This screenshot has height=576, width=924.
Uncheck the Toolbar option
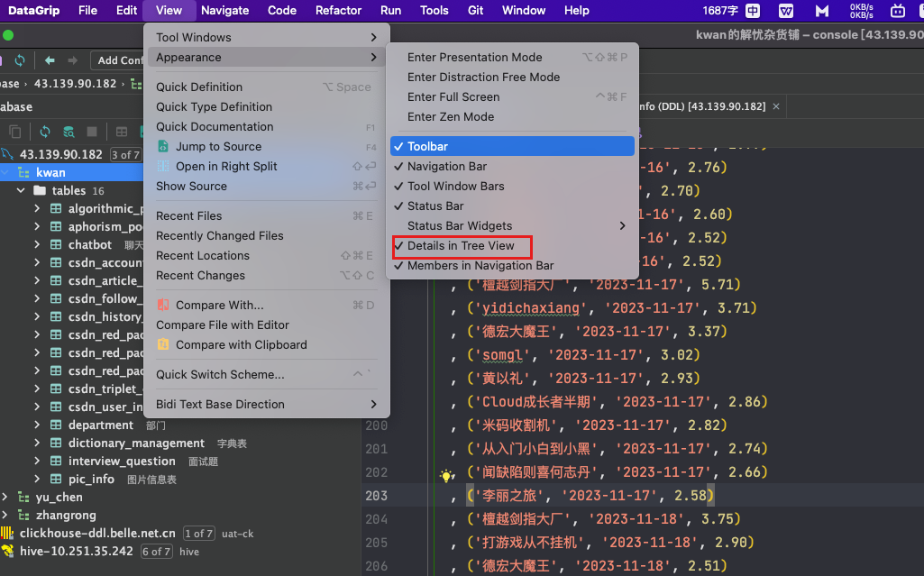512,146
